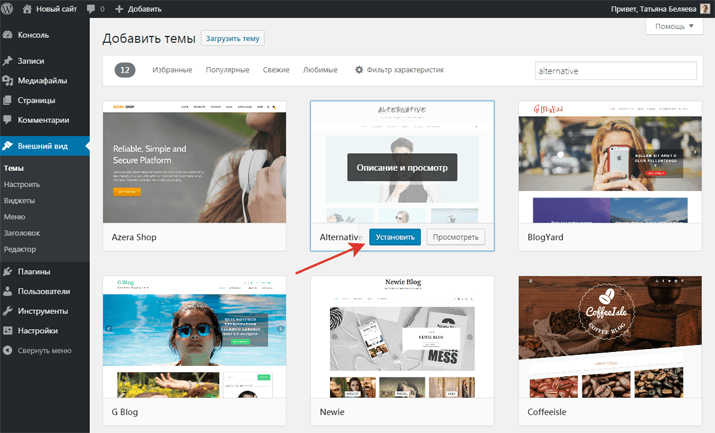Open the Добавить new content menu
The height and width of the screenshot is (433, 715).
click(x=138, y=9)
